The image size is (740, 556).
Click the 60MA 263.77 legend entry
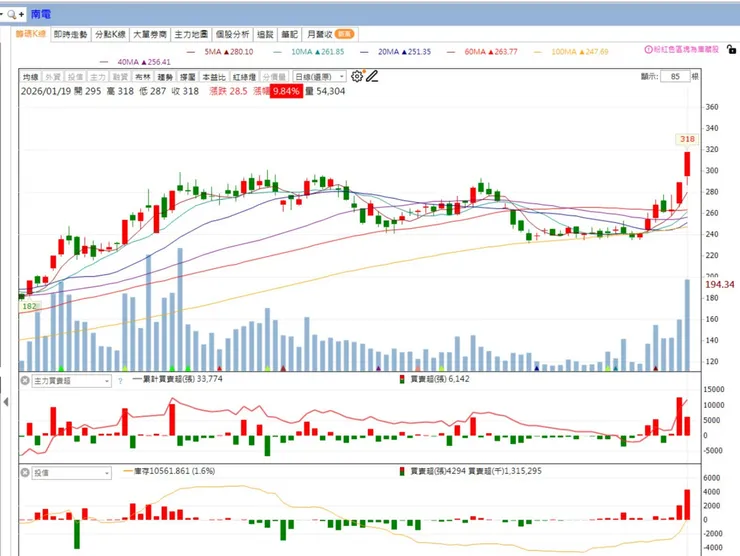482,51
